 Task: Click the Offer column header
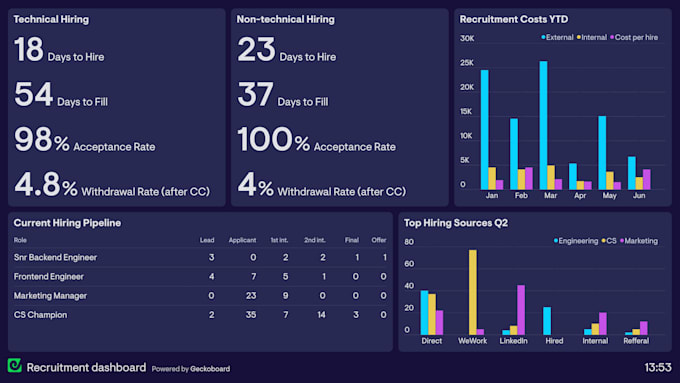(379, 240)
